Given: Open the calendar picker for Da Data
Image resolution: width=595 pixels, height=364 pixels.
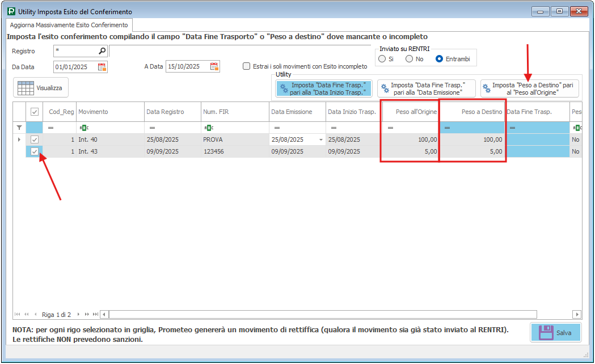Looking at the screenshot, I should tap(102, 67).
